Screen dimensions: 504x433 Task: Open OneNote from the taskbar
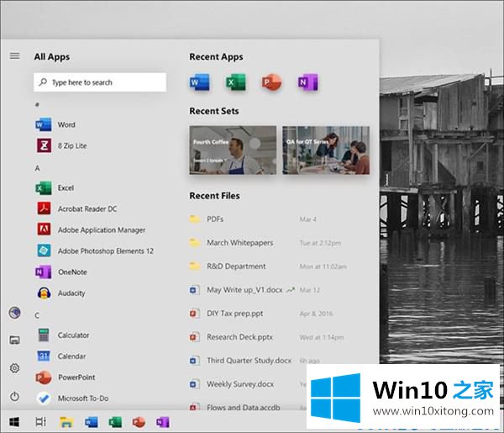pyautogui.click(x=163, y=422)
